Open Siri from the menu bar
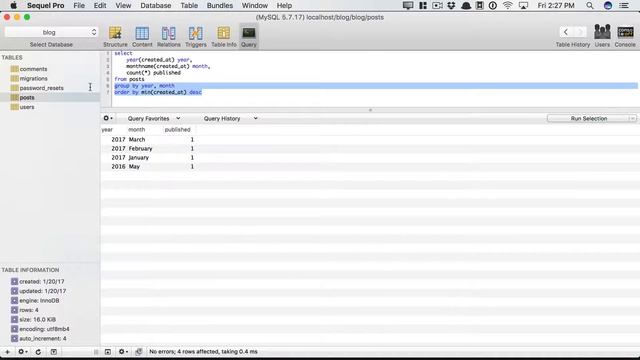This screenshot has width=640, height=360. [x=608, y=5]
